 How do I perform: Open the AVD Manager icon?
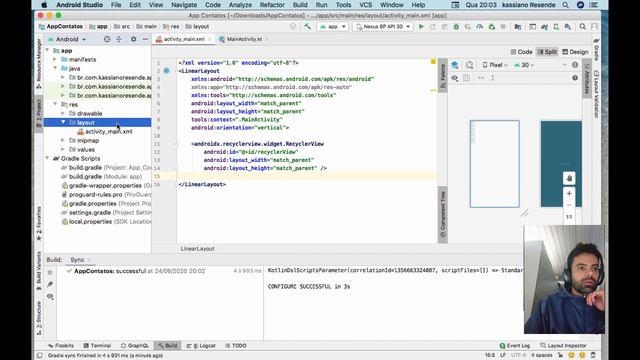pos(556,27)
